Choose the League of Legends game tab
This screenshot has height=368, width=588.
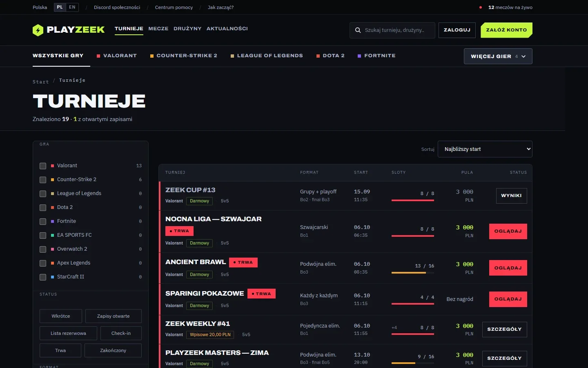pyautogui.click(x=267, y=56)
